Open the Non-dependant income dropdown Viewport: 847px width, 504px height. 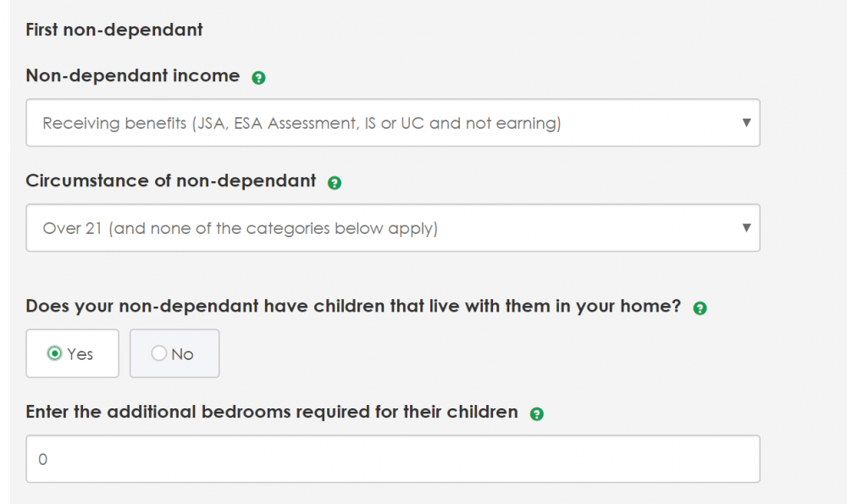(392, 124)
